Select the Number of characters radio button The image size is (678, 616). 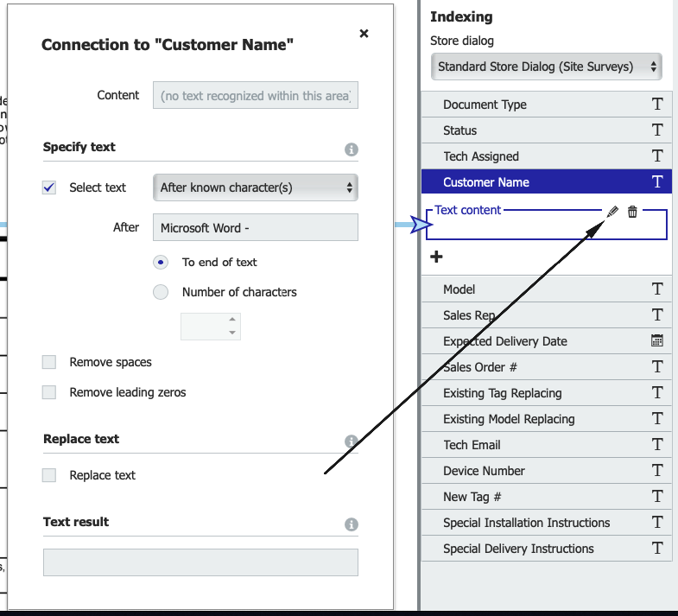tap(161, 292)
